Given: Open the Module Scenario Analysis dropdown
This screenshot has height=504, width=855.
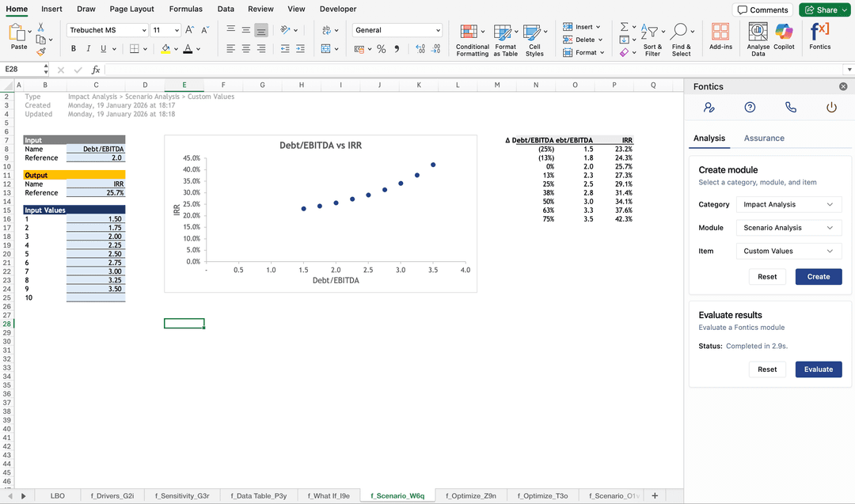Looking at the screenshot, I should tap(788, 228).
